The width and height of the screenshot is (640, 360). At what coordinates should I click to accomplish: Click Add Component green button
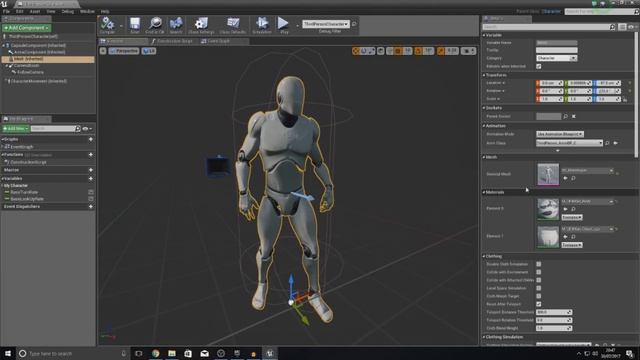tap(27, 28)
